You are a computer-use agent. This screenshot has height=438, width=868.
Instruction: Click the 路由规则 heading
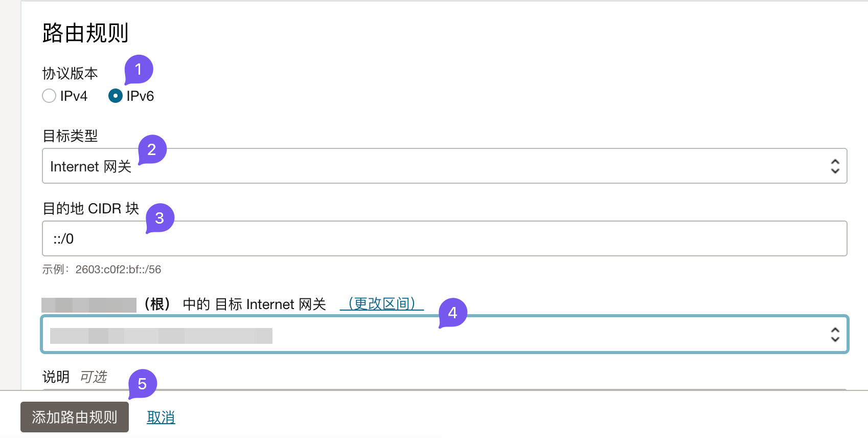coord(85,33)
